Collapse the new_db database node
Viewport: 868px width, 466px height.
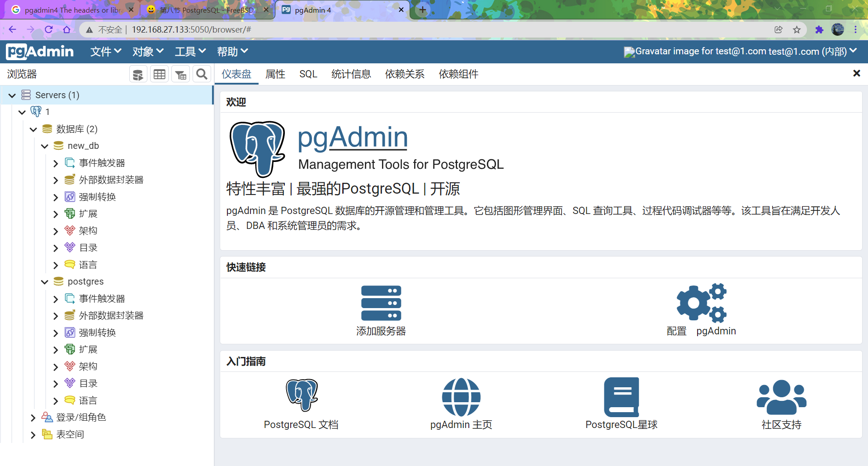tap(44, 146)
